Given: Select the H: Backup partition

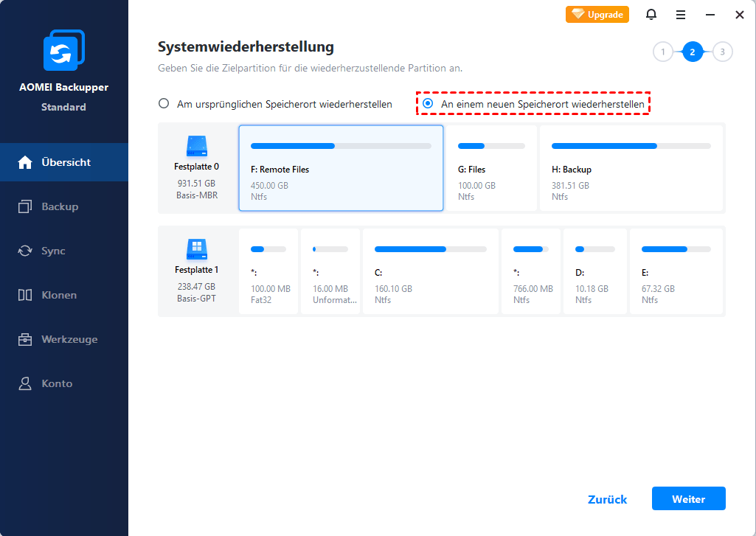Looking at the screenshot, I should (631, 168).
